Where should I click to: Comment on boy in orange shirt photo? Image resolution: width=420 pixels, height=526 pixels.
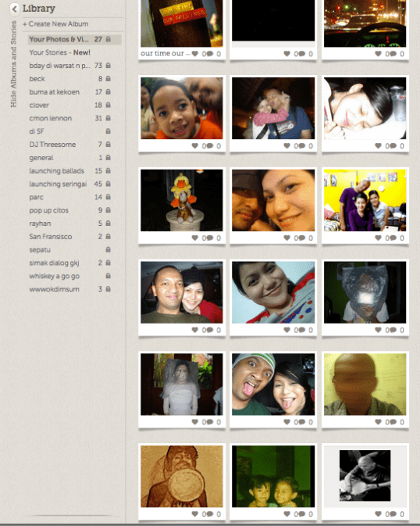210,145
